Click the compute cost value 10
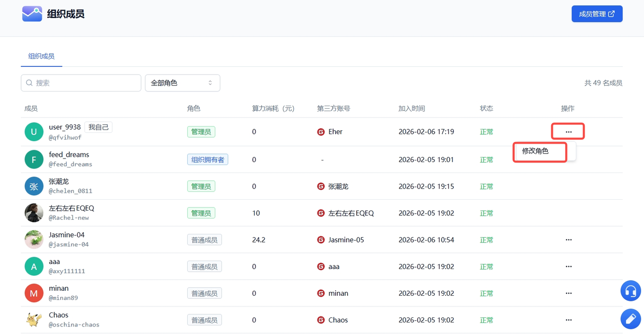The height and width of the screenshot is (335, 644). [x=256, y=213]
